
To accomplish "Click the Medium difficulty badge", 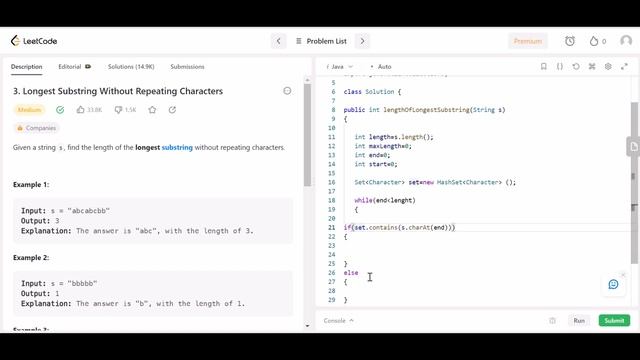I will tap(29, 110).
